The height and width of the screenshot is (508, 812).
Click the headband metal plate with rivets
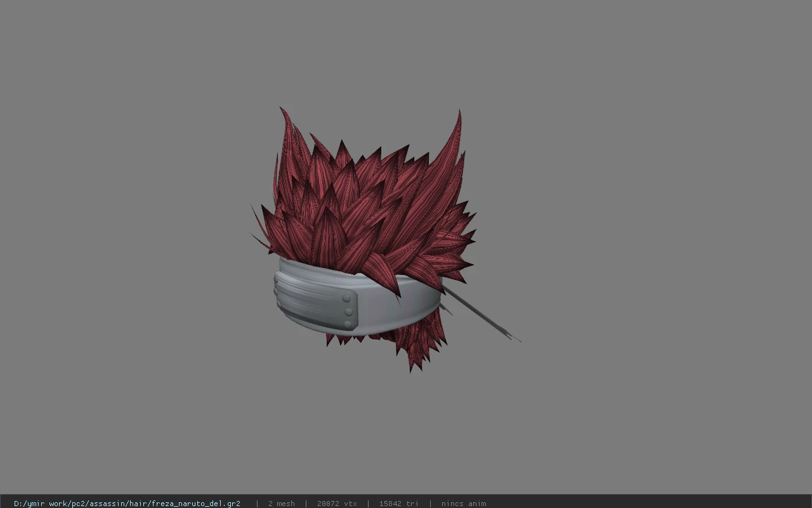pos(315,303)
